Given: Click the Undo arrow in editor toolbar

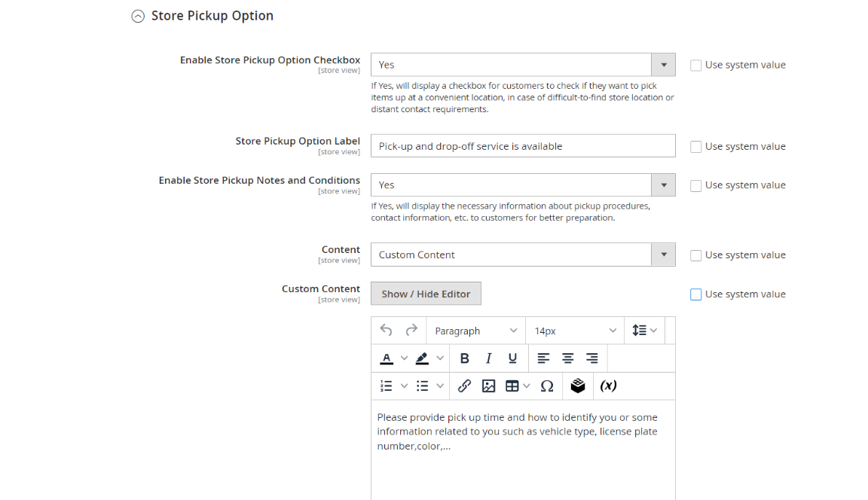Looking at the screenshot, I should point(387,331).
